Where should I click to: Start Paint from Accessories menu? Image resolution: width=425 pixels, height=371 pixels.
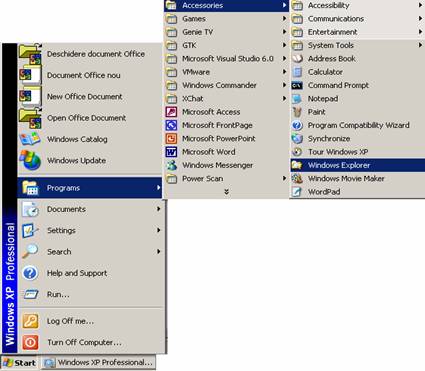point(357,112)
